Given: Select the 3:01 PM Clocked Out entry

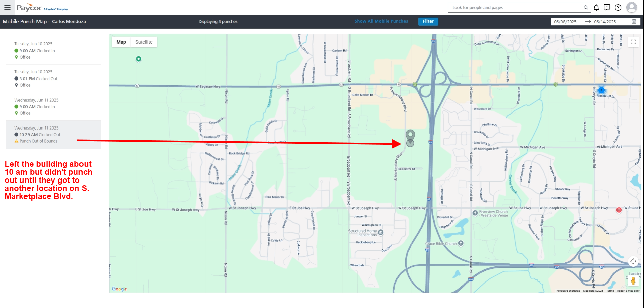Looking at the screenshot, I should (54, 79).
